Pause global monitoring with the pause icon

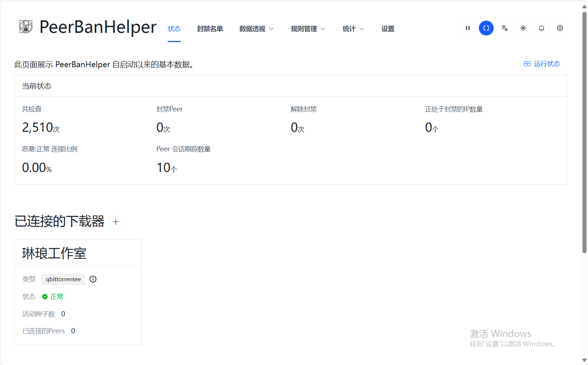(468, 28)
